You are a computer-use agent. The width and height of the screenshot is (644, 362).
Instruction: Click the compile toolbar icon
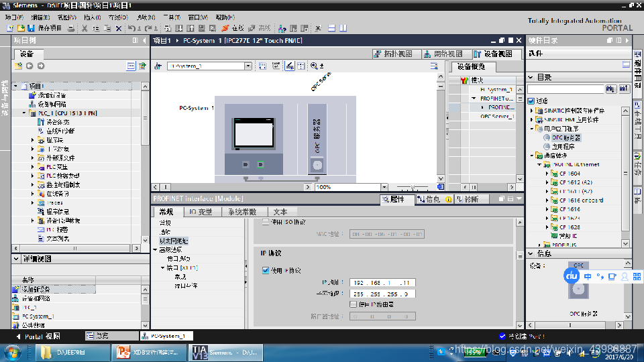tap(168, 28)
